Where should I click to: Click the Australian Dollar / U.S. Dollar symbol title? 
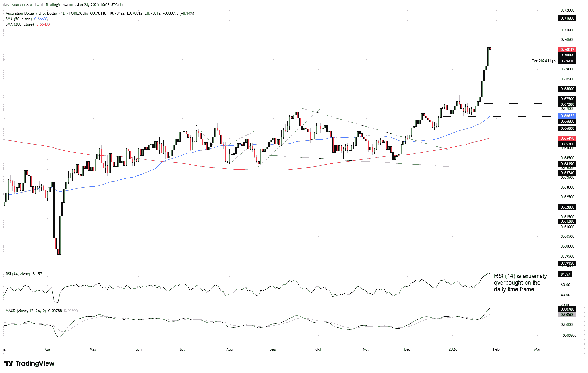(31, 13)
